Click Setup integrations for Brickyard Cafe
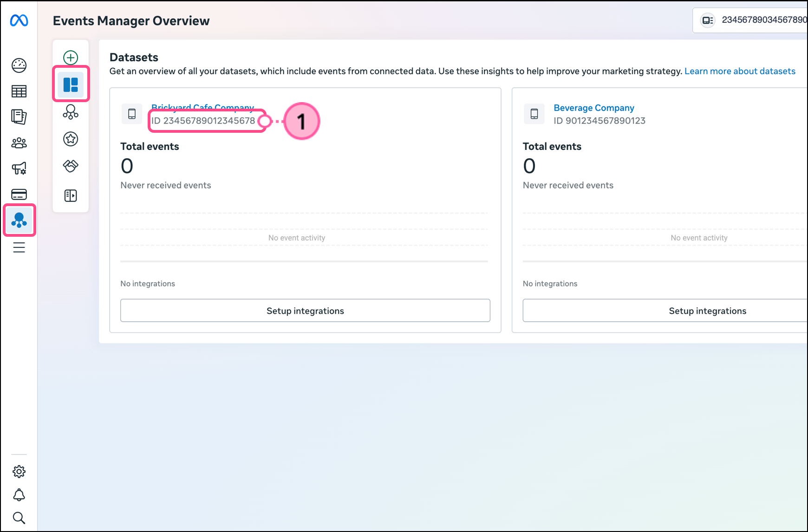This screenshot has height=532, width=808. click(305, 311)
